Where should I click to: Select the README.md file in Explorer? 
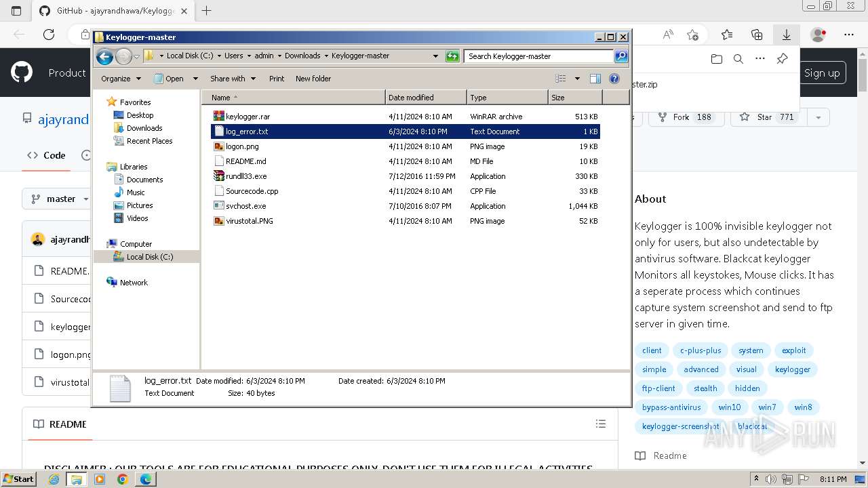click(x=245, y=161)
